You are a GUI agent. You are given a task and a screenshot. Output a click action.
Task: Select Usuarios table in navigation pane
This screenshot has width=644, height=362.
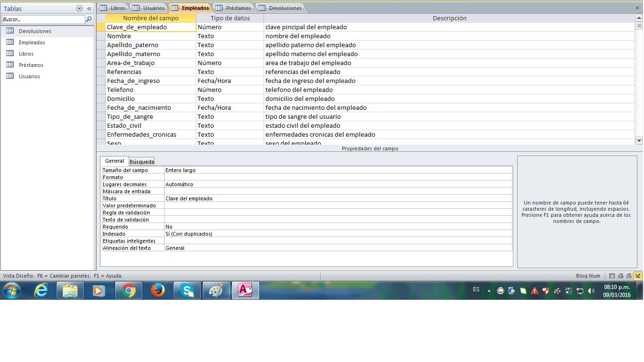pyautogui.click(x=29, y=76)
